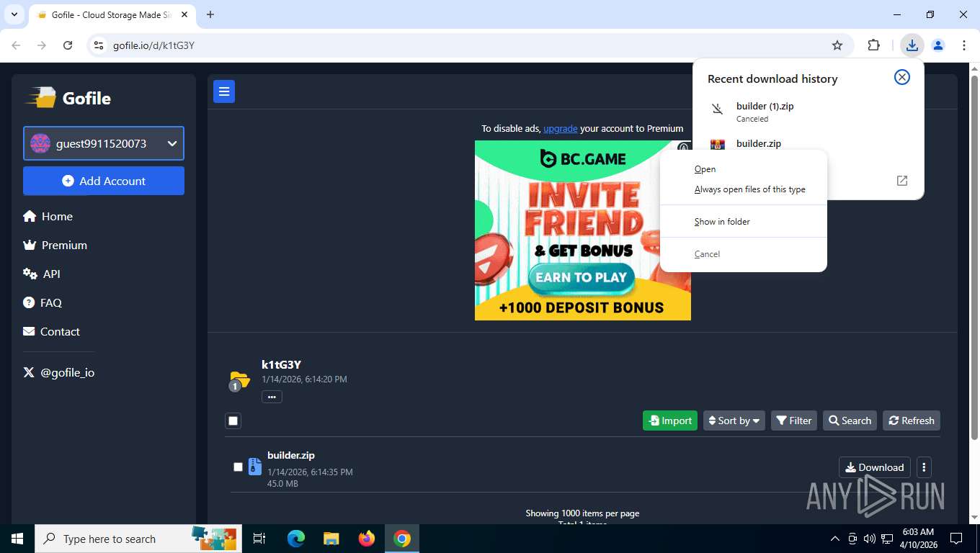Open Home in the sidebar
Viewport: 980px width, 553px height.
pos(48,216)
